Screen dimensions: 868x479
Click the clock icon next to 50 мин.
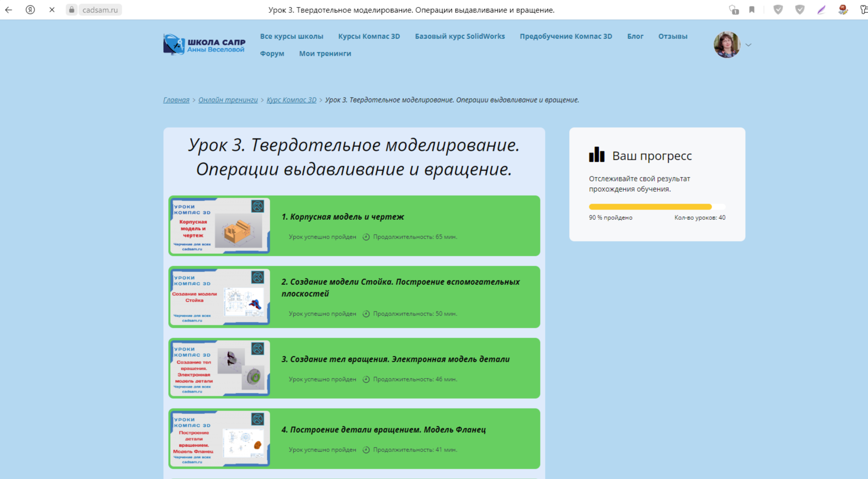tap(366, 314)
